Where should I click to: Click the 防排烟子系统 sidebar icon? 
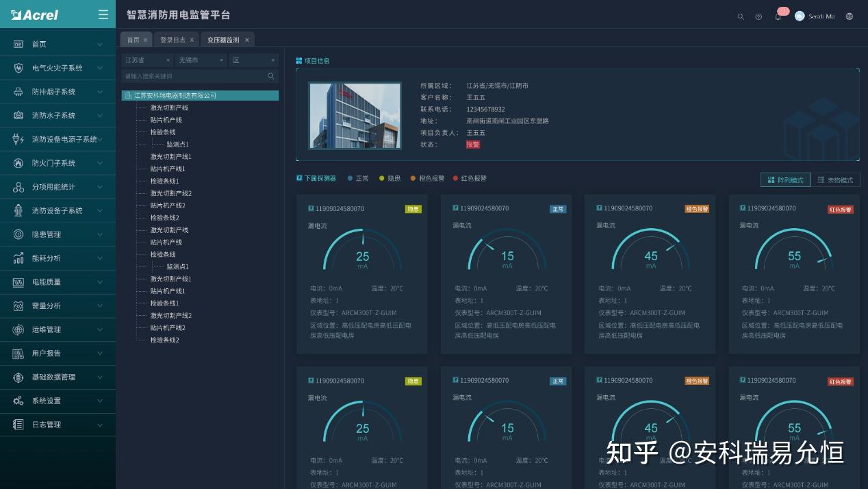tap(18, 92)
